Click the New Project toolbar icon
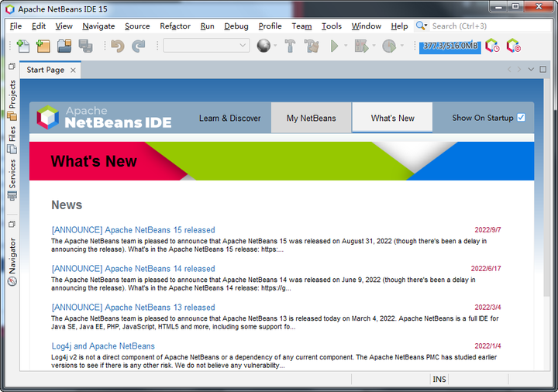This screenshot has width=558, height=392. click(43, 46)
